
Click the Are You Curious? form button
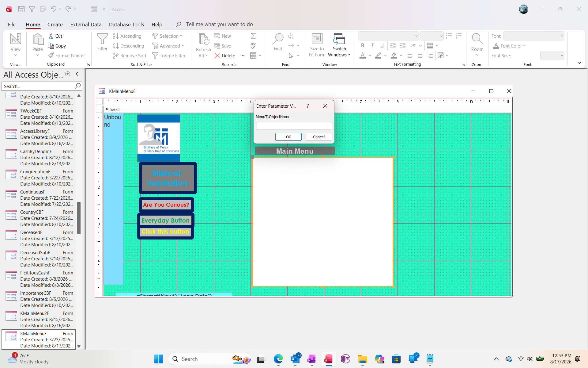[166, 205]
